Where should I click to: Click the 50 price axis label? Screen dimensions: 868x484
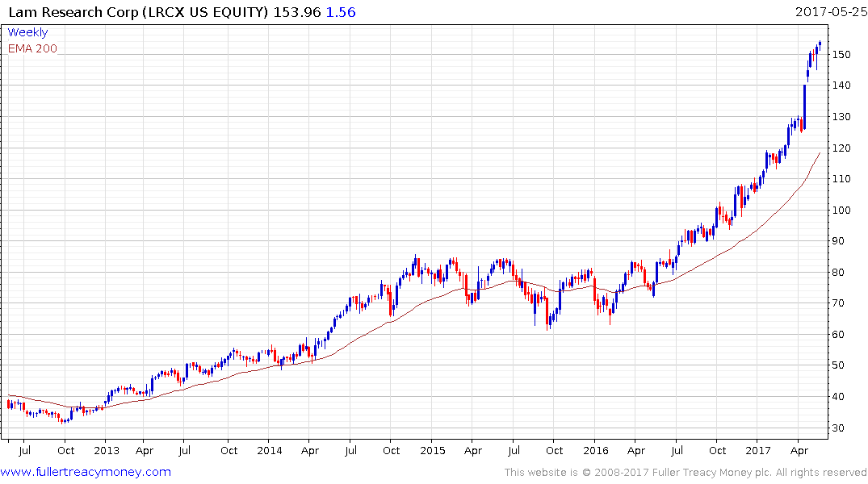pos(838,365)
